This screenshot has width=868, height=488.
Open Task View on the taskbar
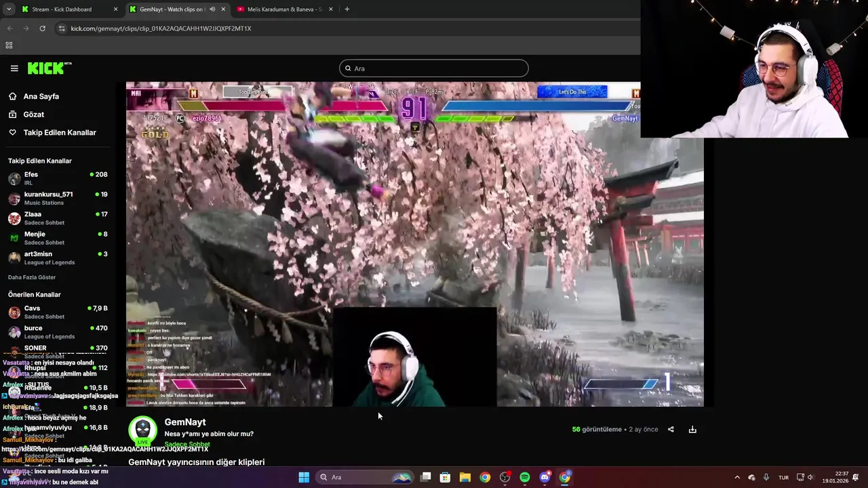(426, 477)
